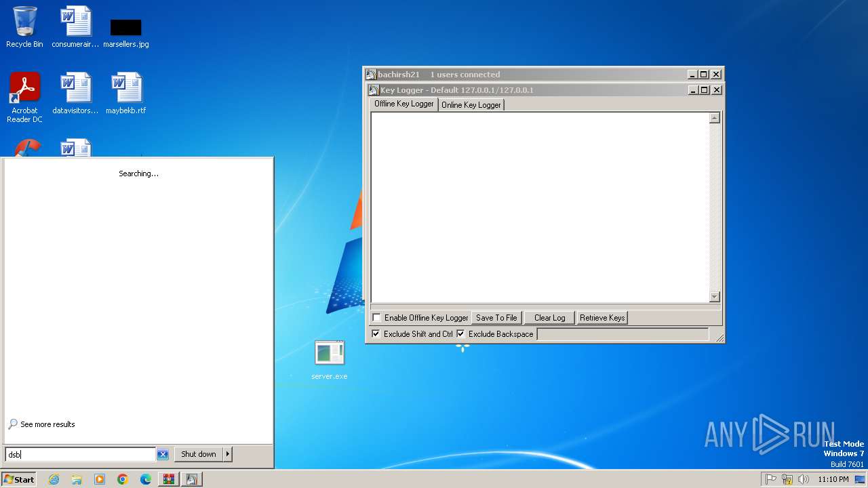Click the See more results link
Image resolution: width=868 pixels, height=488 pixels.
47,424
